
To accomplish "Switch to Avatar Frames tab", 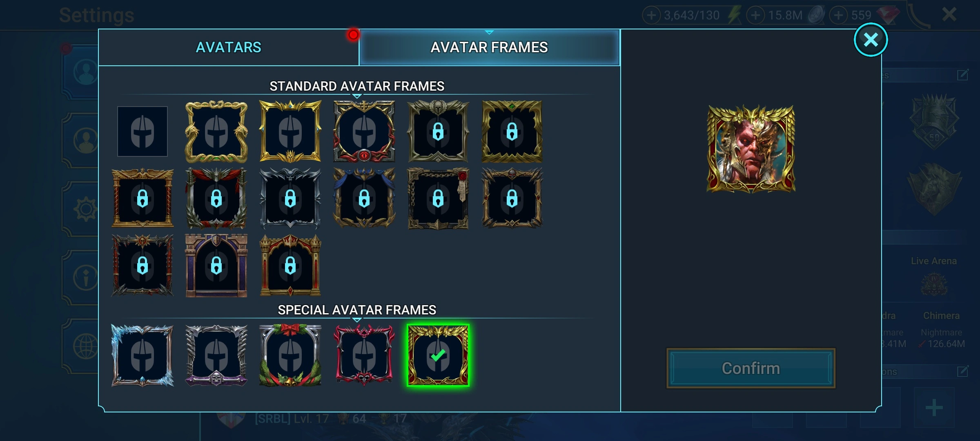I will point(489,47).
